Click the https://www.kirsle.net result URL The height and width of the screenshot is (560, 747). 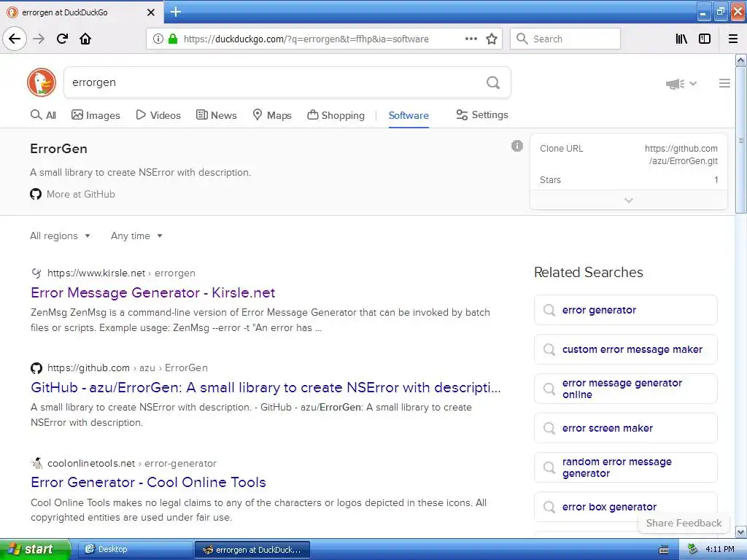(96, 273)
